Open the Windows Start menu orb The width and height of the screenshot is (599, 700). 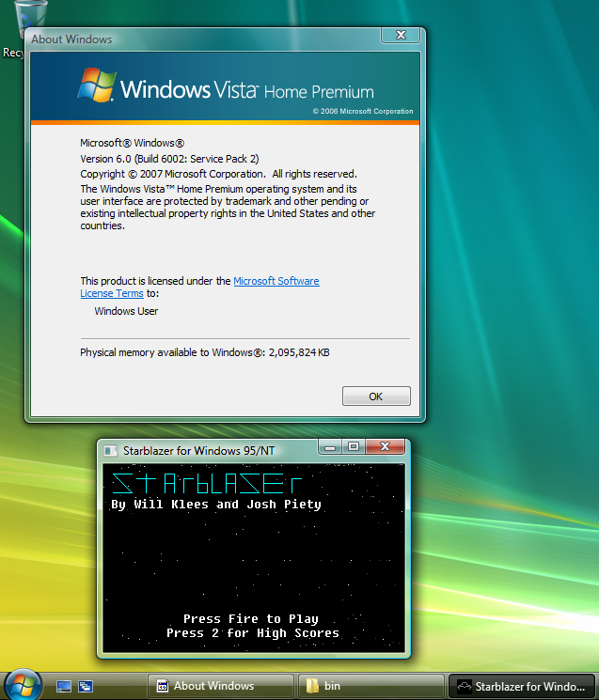(23, 685)
